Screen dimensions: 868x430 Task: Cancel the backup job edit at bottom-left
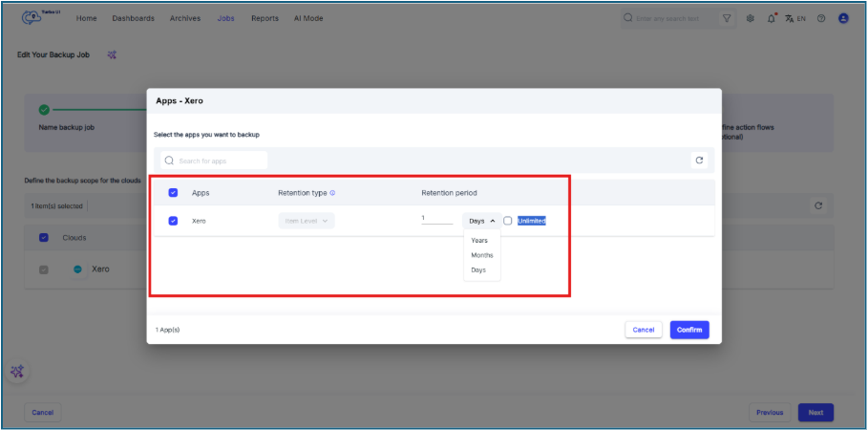tap(43, 412)
